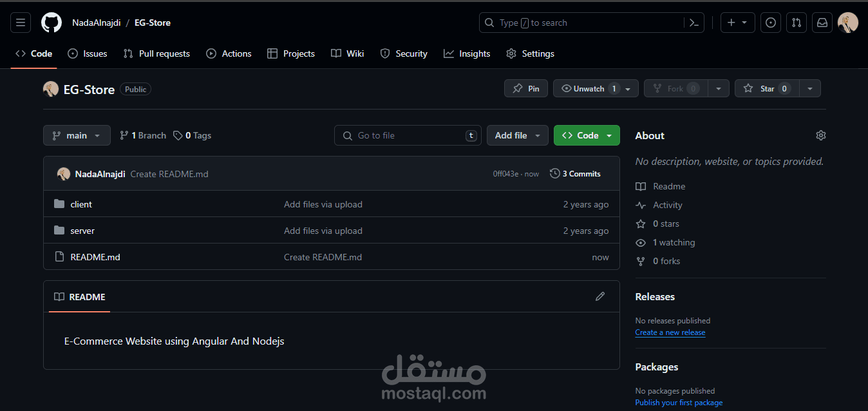Viewport: 868px width, 411px height.
Task: Click the server folder icon
Action: click(x=59, y=231)
